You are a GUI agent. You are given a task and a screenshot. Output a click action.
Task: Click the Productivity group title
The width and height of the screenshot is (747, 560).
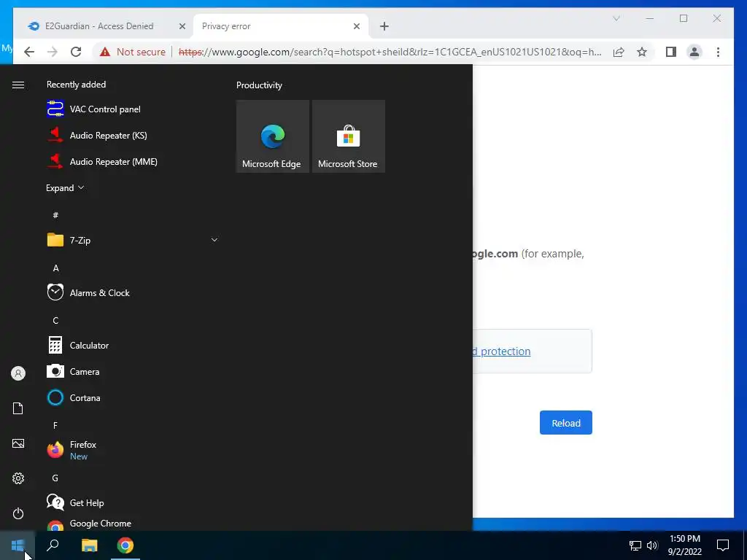click(x=259, y=85)
